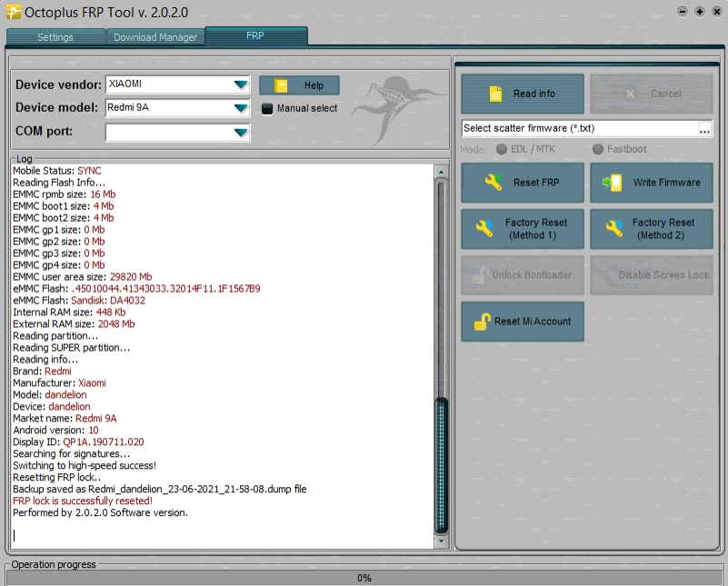Switch to the FRP tab
This screenshot has height=586, width=728.
pyautogui.click(x=255, y=35)
